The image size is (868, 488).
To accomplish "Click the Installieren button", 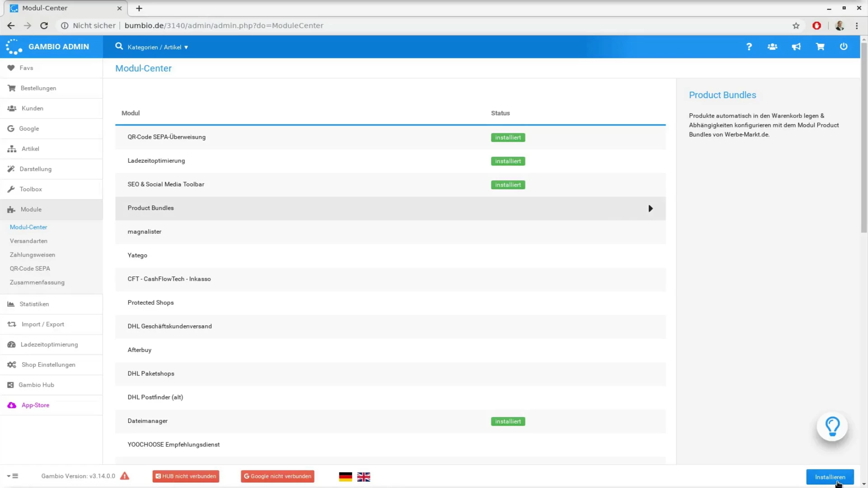I will click(830, 477).
